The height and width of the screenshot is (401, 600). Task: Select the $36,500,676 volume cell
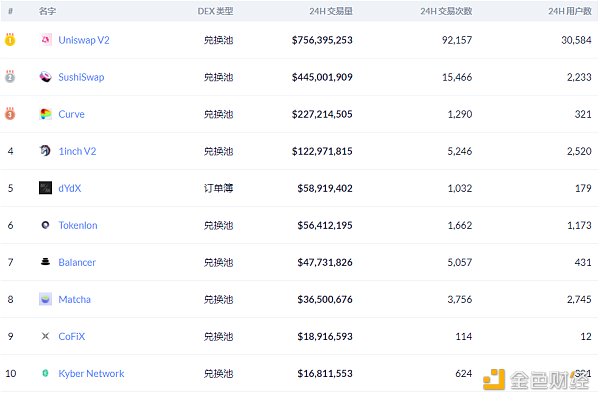[325, 299]
